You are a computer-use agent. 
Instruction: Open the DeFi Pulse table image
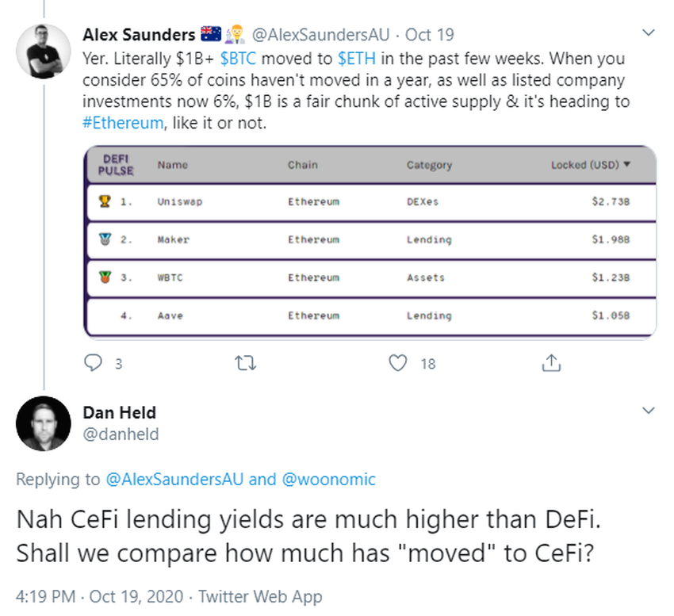(x=370, y=242)
